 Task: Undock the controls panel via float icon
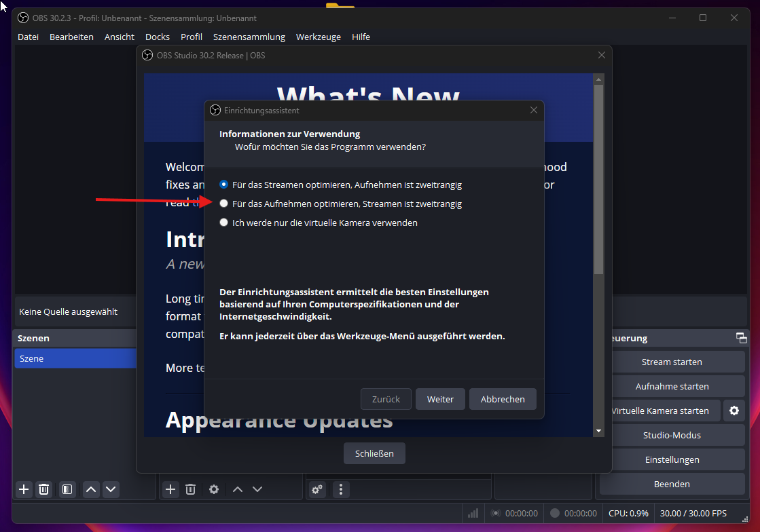click(741, 338)
